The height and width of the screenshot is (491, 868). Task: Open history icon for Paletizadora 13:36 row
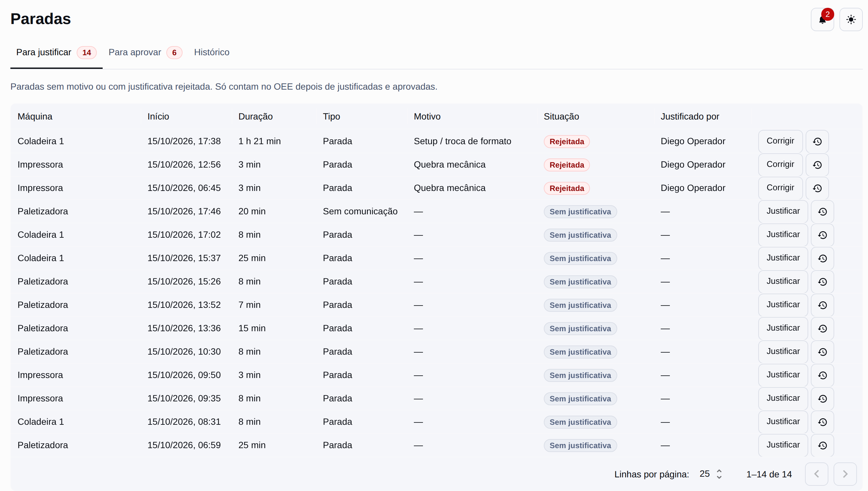823,328
